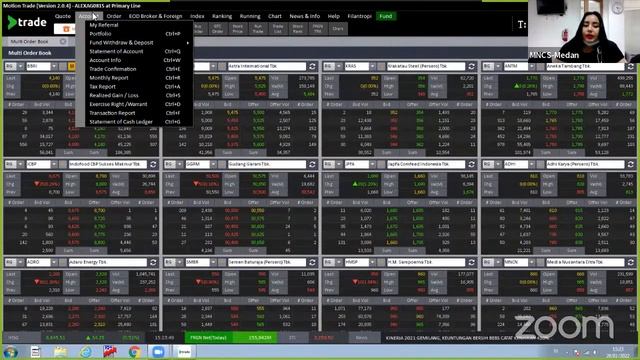This screenshot has height=360, width=640.
Task: Click the BBRI stock code input field
Action: point(38,66)
